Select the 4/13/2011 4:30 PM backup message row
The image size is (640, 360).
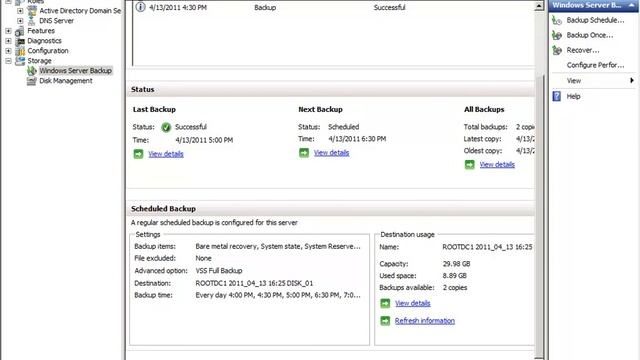[x=333, y=7]
